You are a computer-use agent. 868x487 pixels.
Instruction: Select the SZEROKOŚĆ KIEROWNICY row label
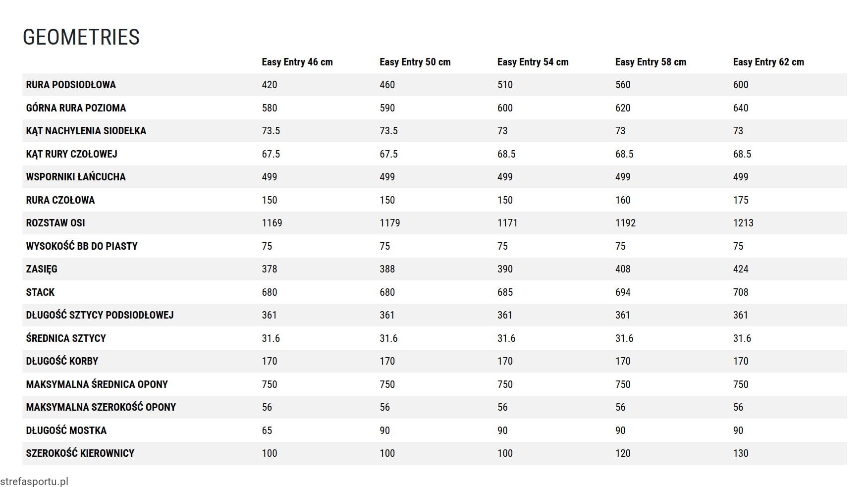pos(80,453)
